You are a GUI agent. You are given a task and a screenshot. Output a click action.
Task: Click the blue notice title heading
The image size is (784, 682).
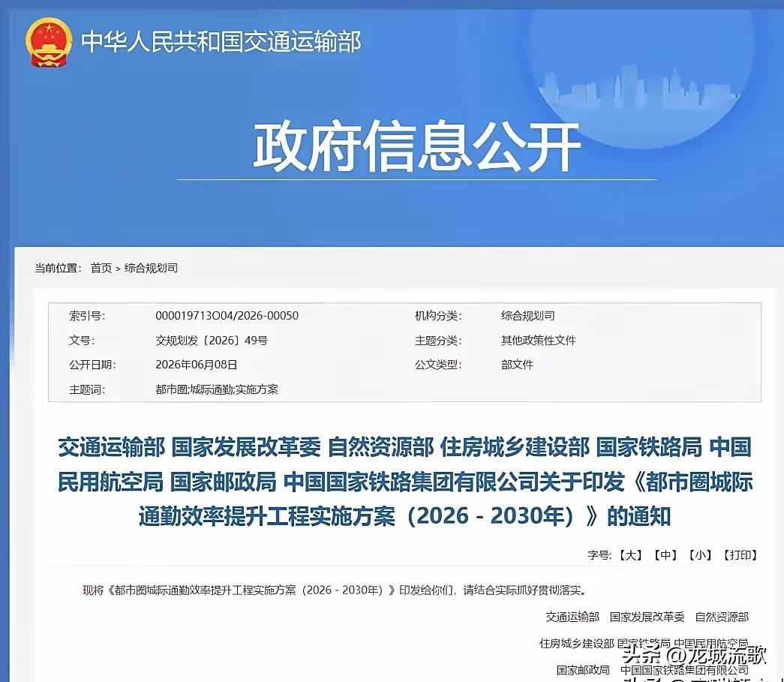(405, 482)
